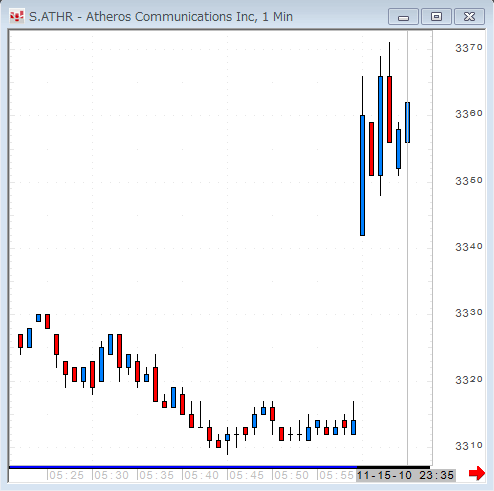
Task: Click the 3340 price scale label
Action: click(x=469, y=247)
